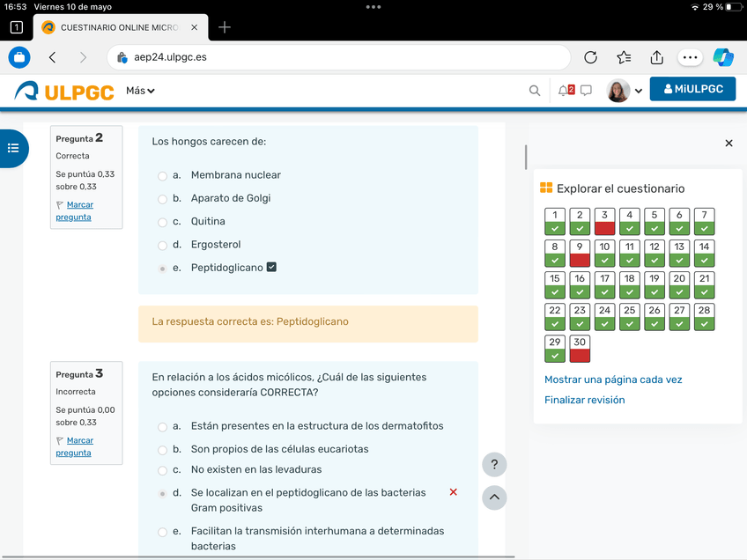The height and width of the screenshot is (560, 747).
Task: Go to question 2 in navigation
Action: click(580, 221)
